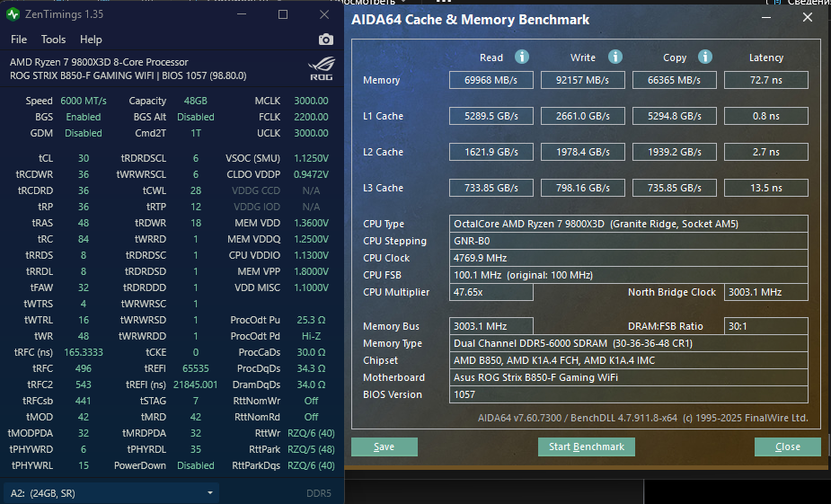Viewport: 831px width, 504px height.
Task: Click the CPU Type field OctalCore AMD Ryzen 7 9800X3D
Action: point(629,224)
